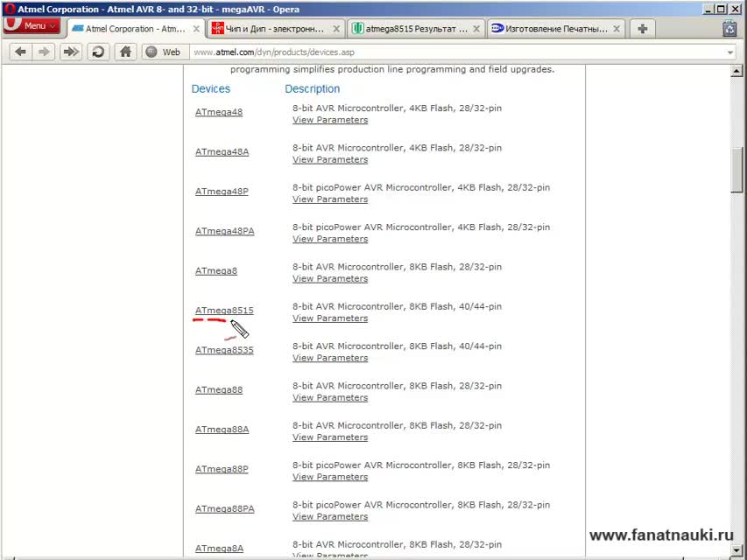747x560 pixels.
Task: Click the scrollbar up arrow
Action: [736, 72]
